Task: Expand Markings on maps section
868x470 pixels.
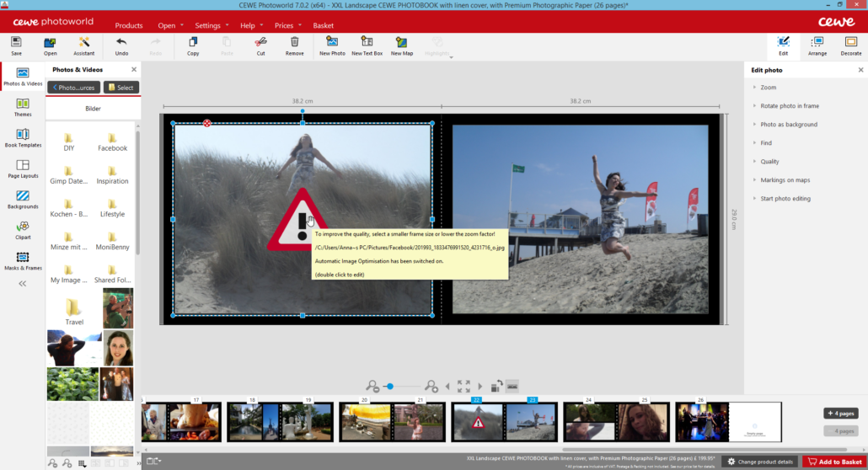Action: tap(785, 180)
